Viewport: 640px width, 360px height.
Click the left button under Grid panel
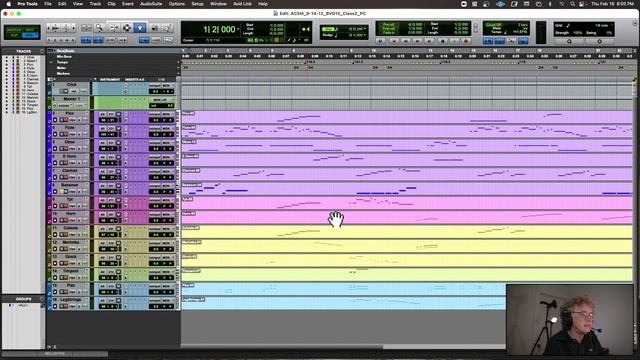coord(569,41)
